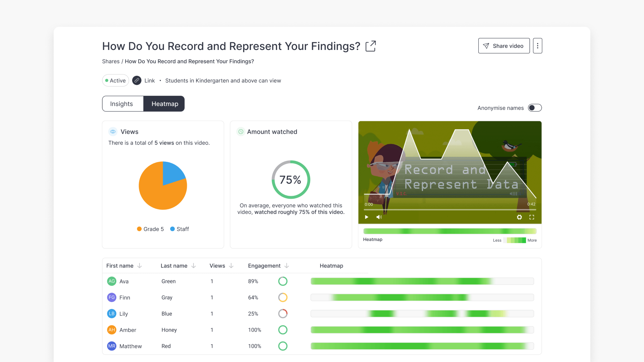
Task: Mute the video volume
Action: [379, 217]
